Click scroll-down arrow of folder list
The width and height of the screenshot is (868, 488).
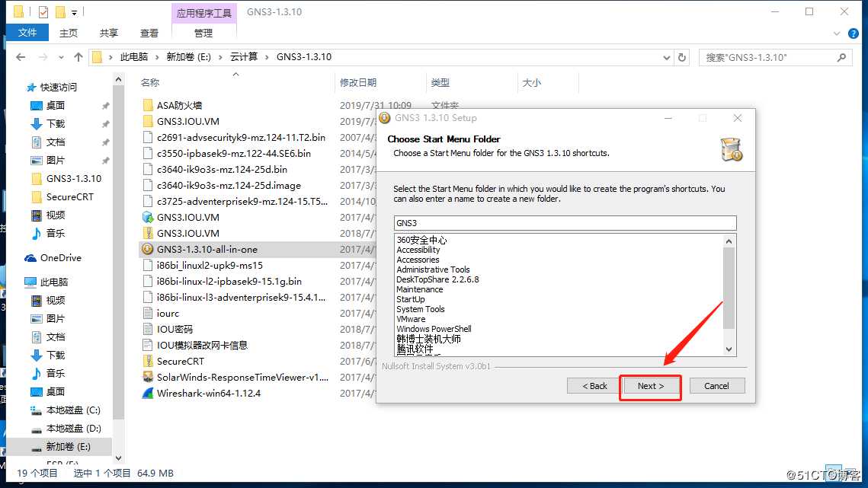[x=729, y=349]
